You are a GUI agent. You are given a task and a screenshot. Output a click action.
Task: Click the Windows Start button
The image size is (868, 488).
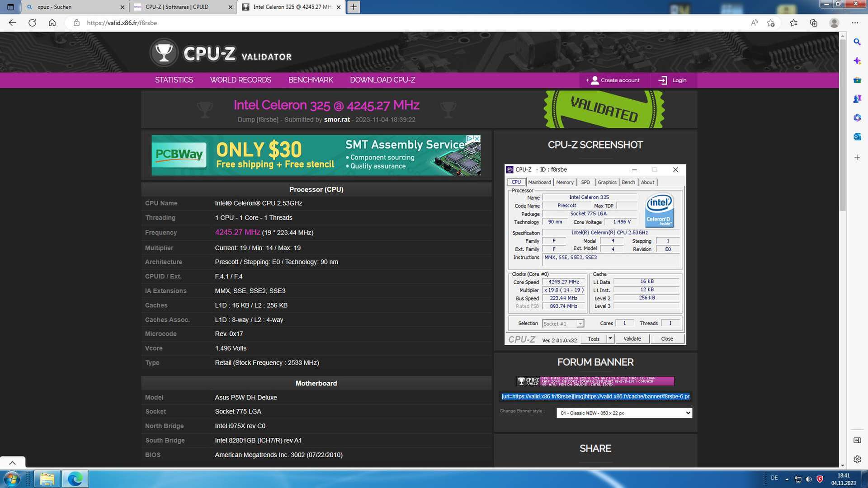[12, 479]
